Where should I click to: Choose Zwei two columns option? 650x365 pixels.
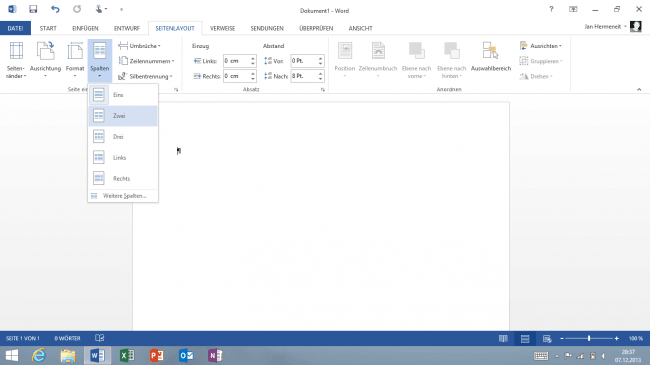pyautogui.click(x=123, y=116)
